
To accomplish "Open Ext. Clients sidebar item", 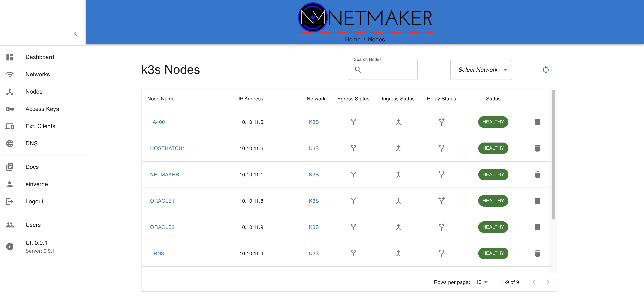I will coord(40,126).
